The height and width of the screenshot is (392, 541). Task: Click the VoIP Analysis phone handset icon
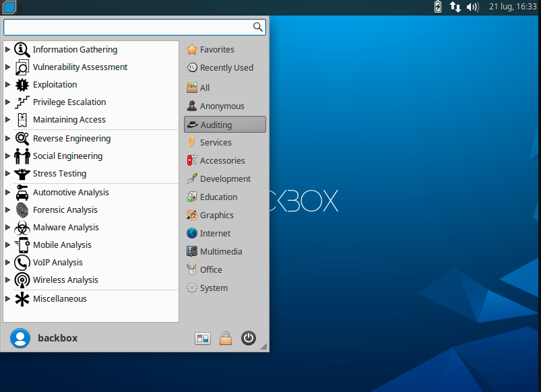pyautogui.click(x=22, y=263)
